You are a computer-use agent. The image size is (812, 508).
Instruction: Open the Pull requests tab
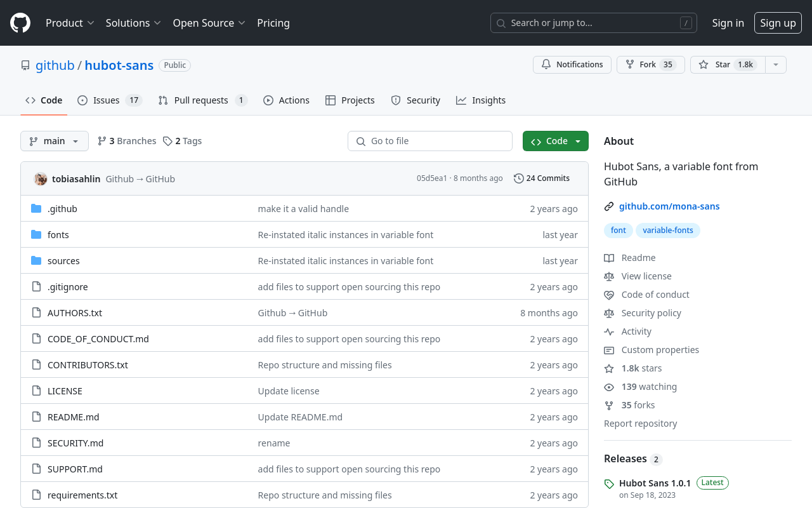(x=202, y=100)
